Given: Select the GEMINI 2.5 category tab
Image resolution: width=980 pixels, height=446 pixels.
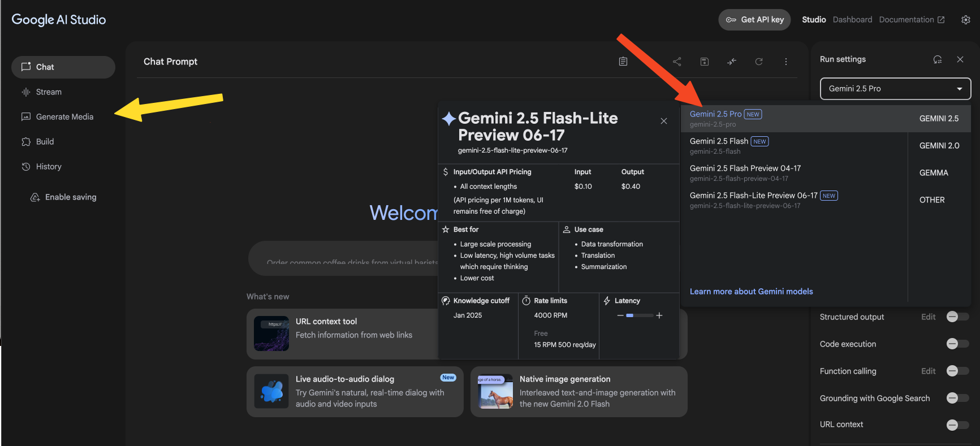Looking at the screenshot, I should click(x=939, y=119).
